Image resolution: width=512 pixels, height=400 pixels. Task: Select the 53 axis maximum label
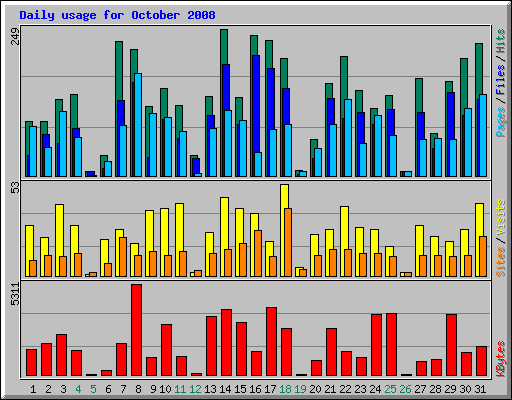click(15, 188)
